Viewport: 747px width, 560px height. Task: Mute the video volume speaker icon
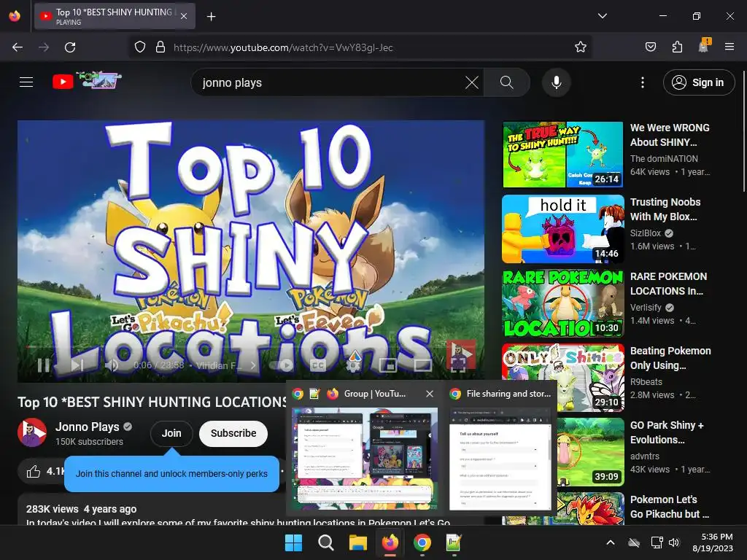pyautogui.click(x=112, y=365)
